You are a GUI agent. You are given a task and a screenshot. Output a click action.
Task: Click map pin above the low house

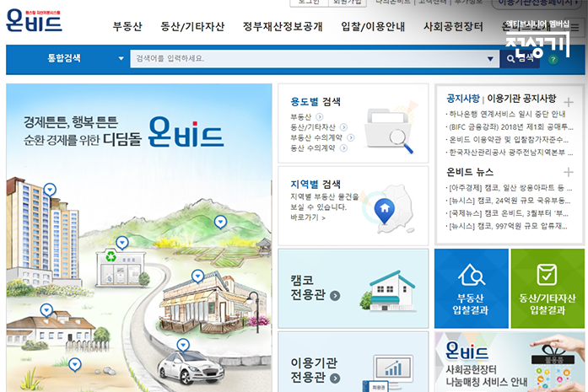tap(46, 310)
